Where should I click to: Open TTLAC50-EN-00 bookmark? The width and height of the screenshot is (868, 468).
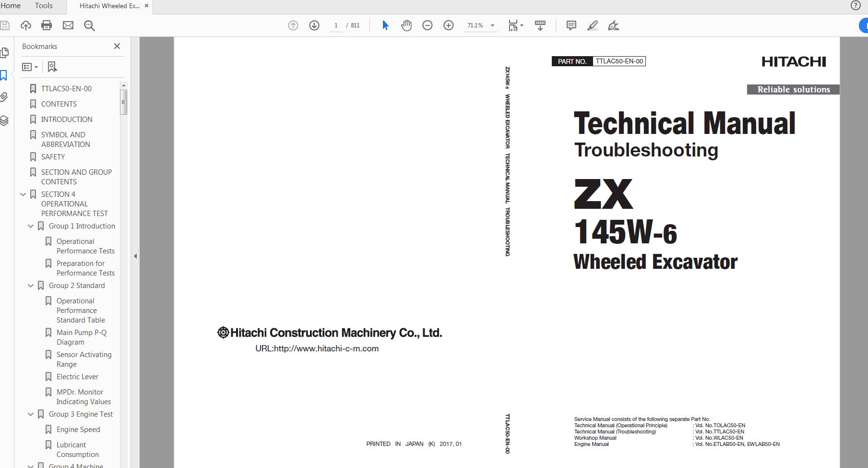66,89
